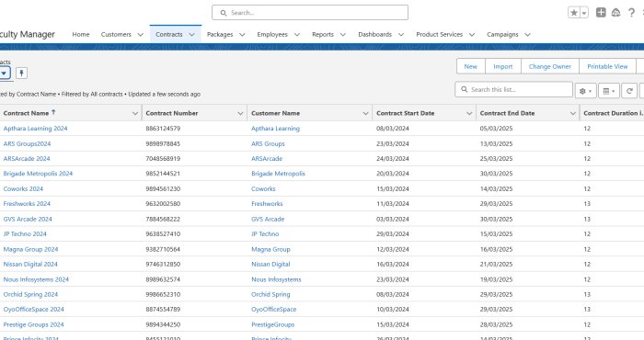Image resolution: width=644 pixels, height=340 pixels.
Task: Click the Search this list field
Action: click(x=513, y=89)
